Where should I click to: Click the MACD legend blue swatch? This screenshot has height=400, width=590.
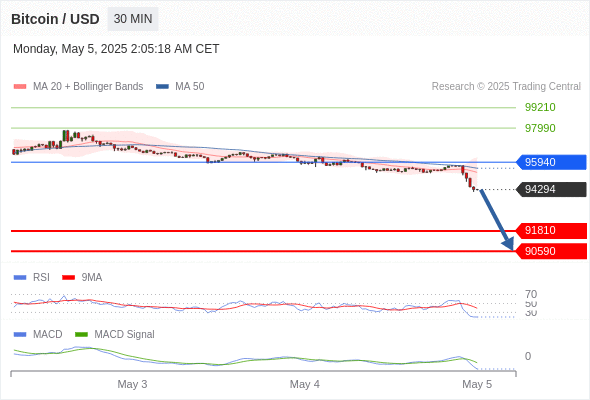(20, 335)
